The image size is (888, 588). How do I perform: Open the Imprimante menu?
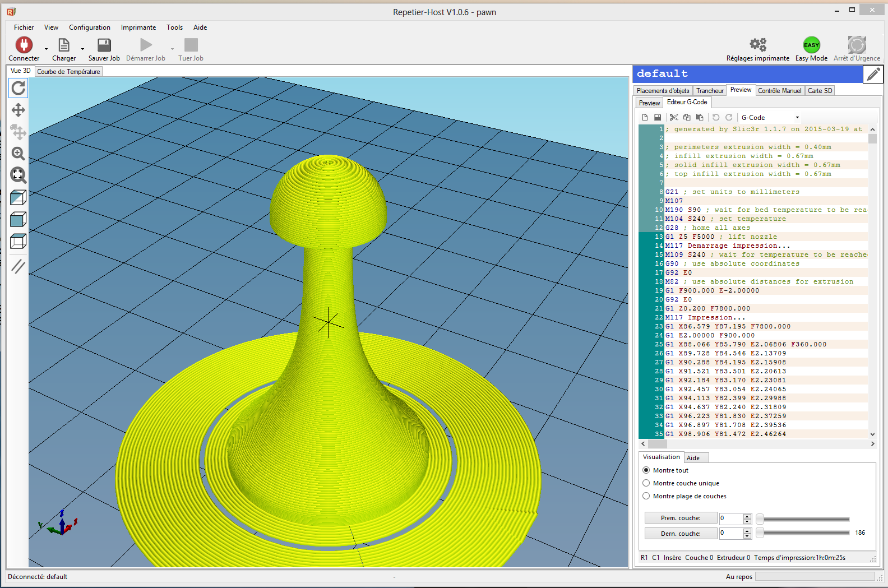tap(138, 27)
